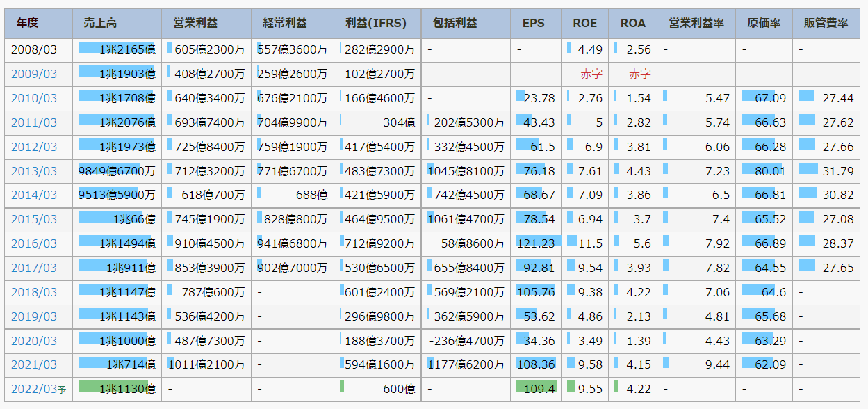Open the 2020/03 fiscal year link
This screenshot has height=409, width=868.
[x=34, y=341]
